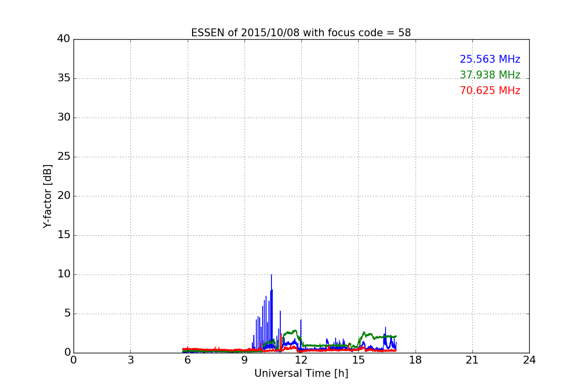This screenshot has width=588, height=392.
Task: Click the y-axis tick label 30
Action: point(64,118)
